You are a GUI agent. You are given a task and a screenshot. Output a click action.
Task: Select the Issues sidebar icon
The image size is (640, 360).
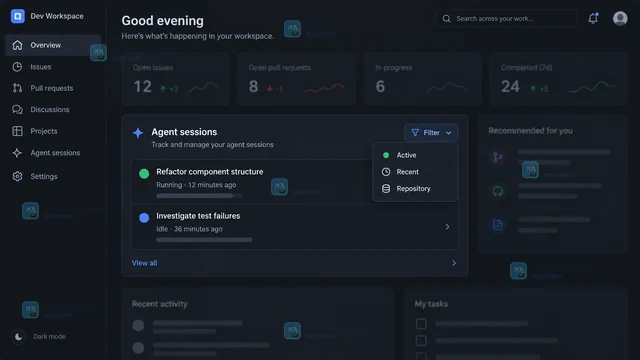pyautogui.click(x=17, y=67)
